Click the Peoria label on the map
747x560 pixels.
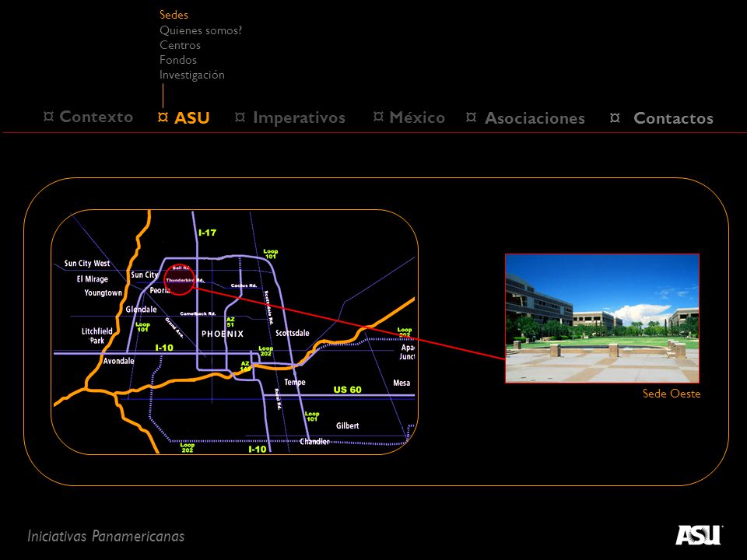[160, 290]
